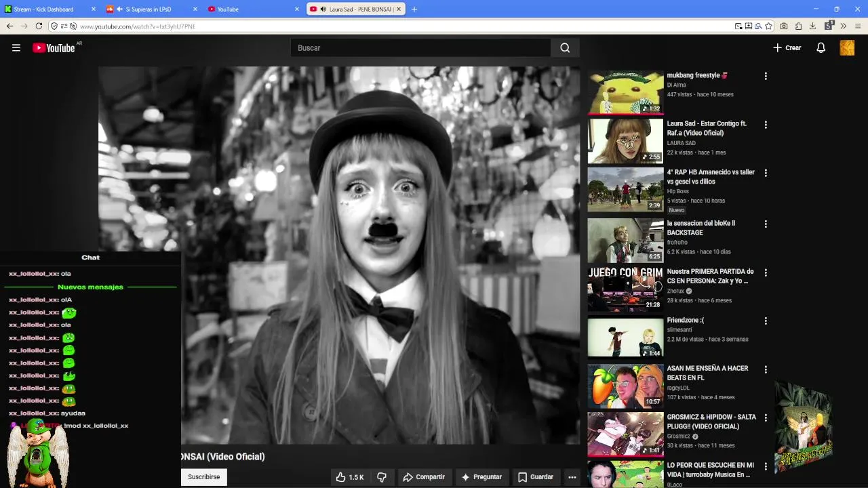Click the Guardar save button
The height and width of the screenshot is (488, 868).
pyautogui.click(x=536, y=477)
